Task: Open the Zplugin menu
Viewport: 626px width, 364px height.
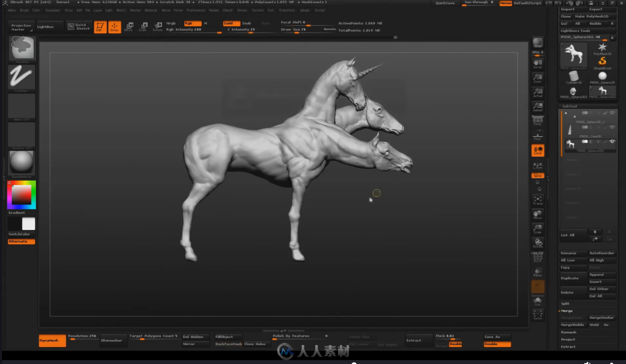Action: [305, 10]
